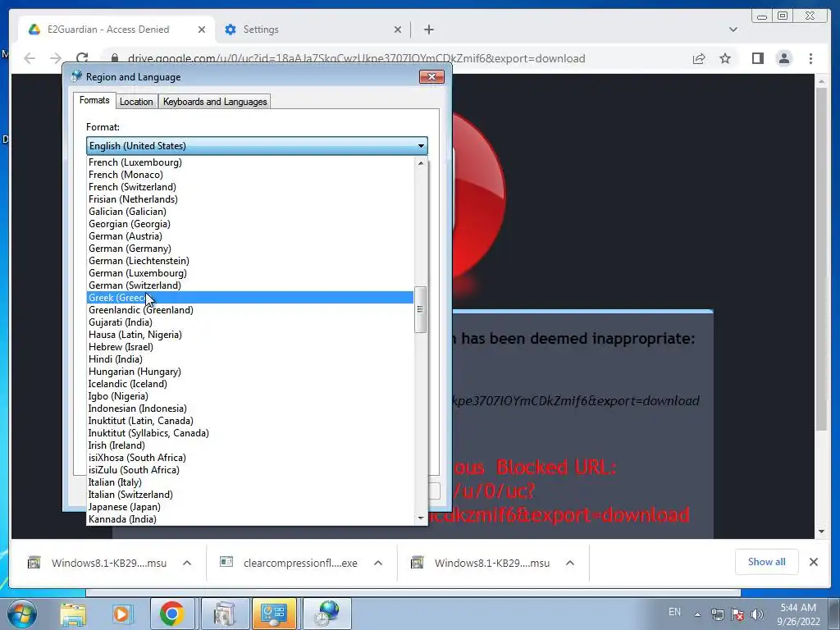The image size is (840, 630).
Task: Choose French (Switzerland) from the list
Action: click(x=249, y=186)
